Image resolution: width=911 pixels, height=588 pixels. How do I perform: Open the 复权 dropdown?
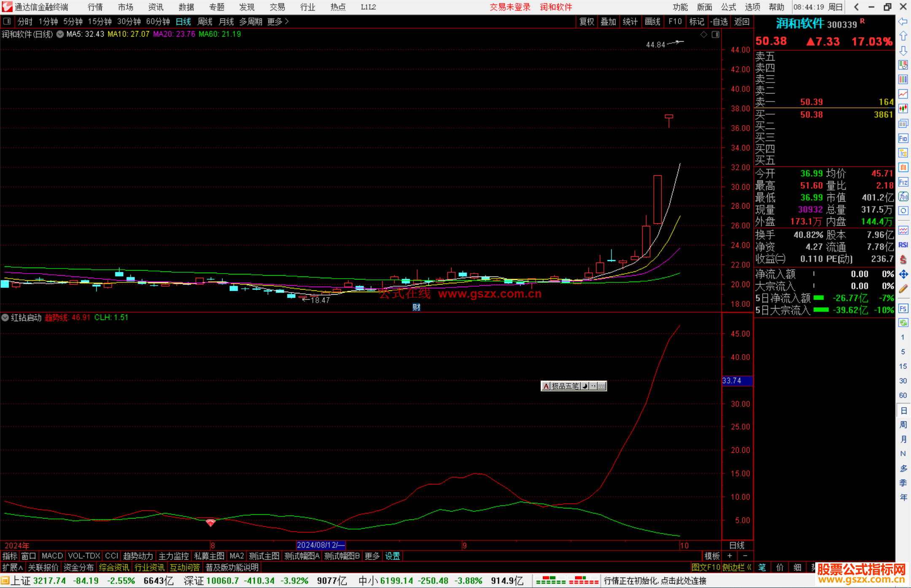click(x=586, y=21)
